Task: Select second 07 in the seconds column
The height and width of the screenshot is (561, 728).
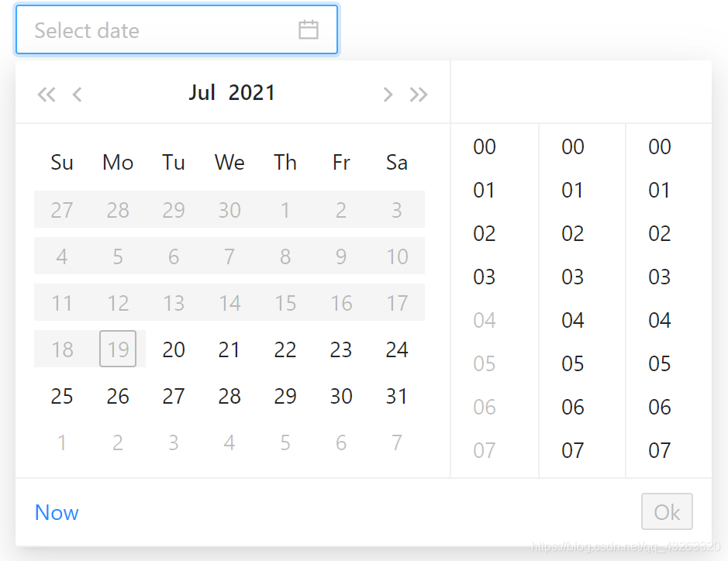Action: pos(658,450)
